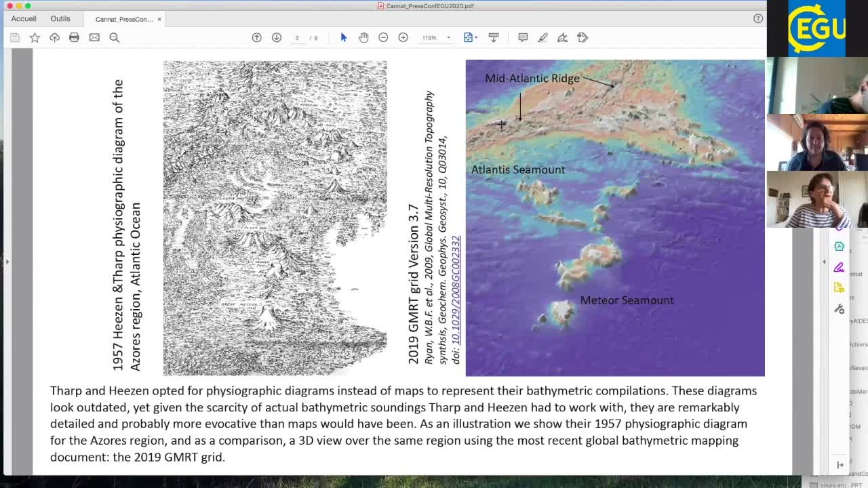Expand the left navigation pane arrow
868x488 pixels.
7,262
